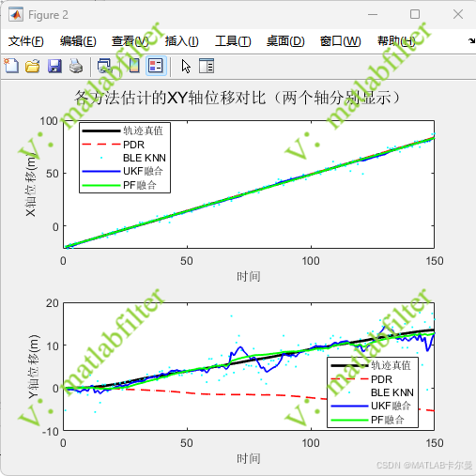Close the Figure 2 window
The height and width of the screenshot is (476, 476).
[x=458, y=14]
